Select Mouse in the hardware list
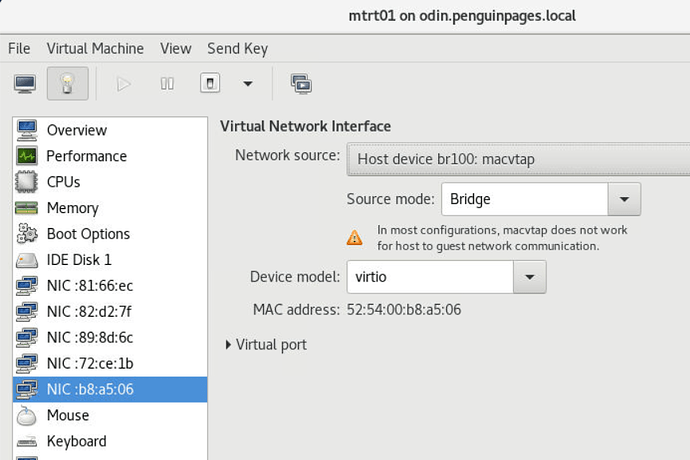 [x=110, y=415]
